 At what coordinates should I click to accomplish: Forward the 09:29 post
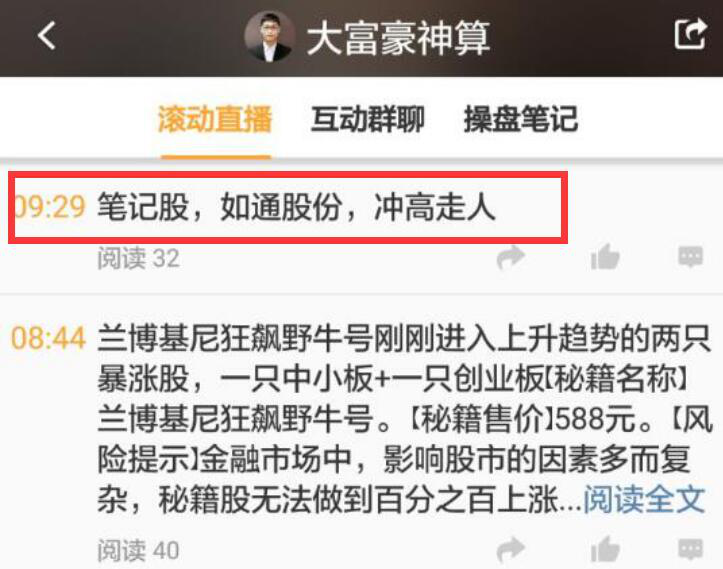pyautogui.click(x=510, y=257)
